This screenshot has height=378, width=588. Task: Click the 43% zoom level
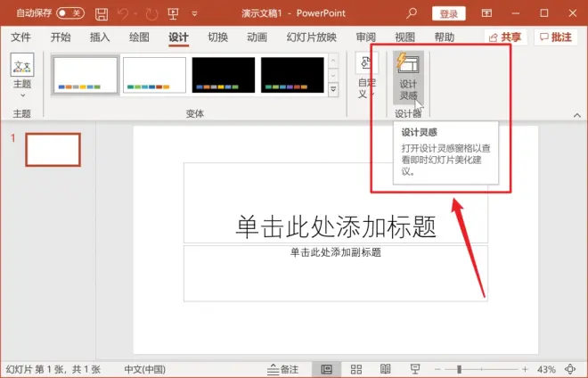[x=546, y=369]
